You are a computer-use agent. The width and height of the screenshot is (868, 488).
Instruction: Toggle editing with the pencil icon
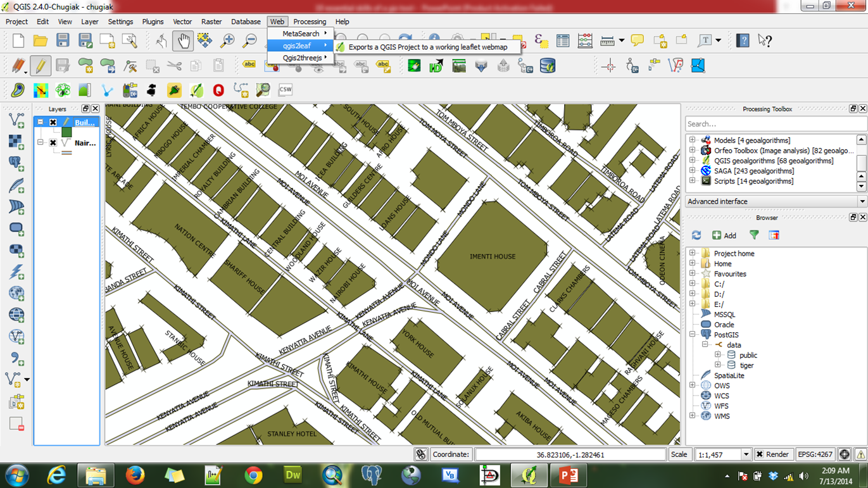click(x=40, y=66)
